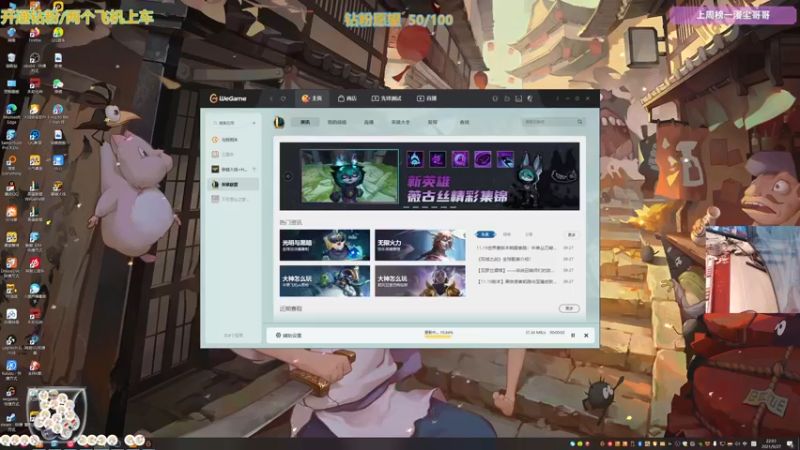Screen dimensions: 800x450
Task: Open WeGame more-options menu beside minimize
Action: [557, 98]
